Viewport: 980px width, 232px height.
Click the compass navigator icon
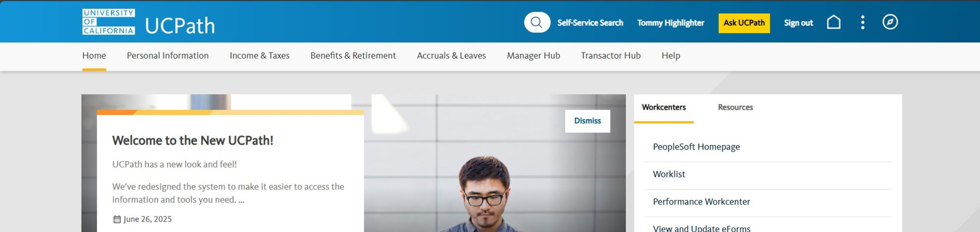pyautogui.click(x=890, y=22)
